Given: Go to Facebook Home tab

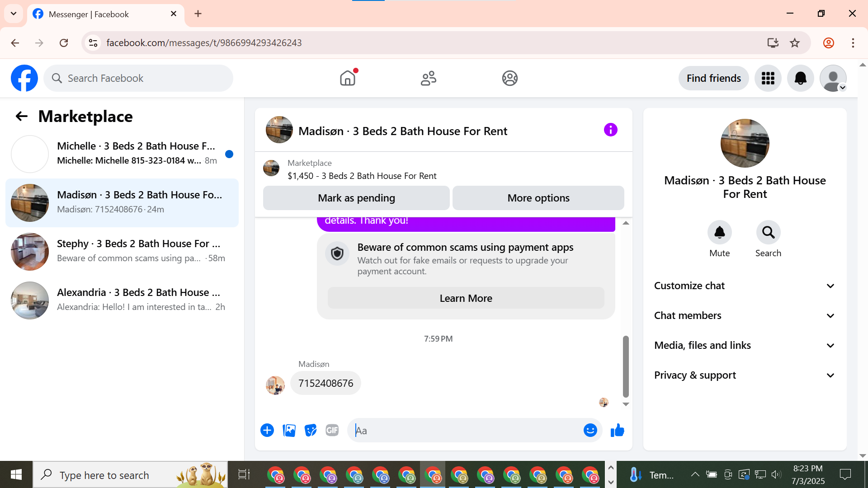Looking at the screenshot, I should (x=348, y=78).
